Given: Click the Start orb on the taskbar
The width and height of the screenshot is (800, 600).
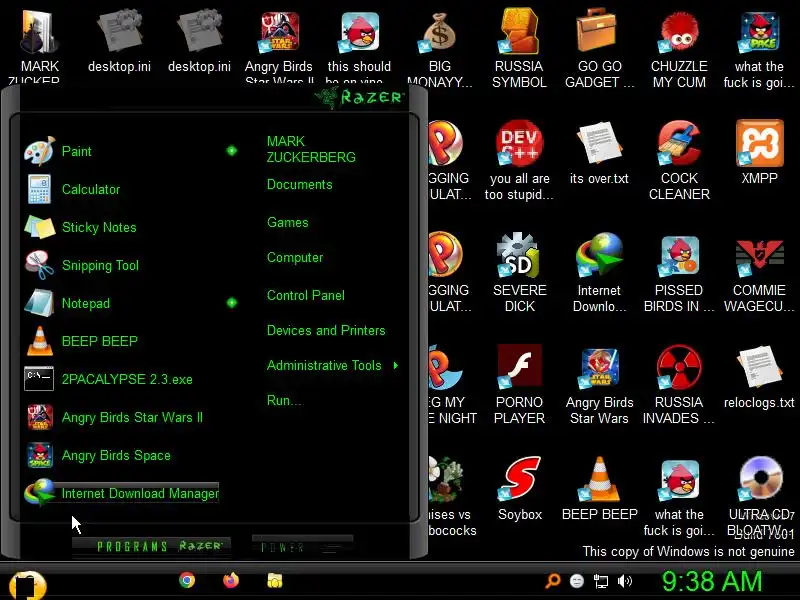Looking at the screenshot, I should pos(28,585).
